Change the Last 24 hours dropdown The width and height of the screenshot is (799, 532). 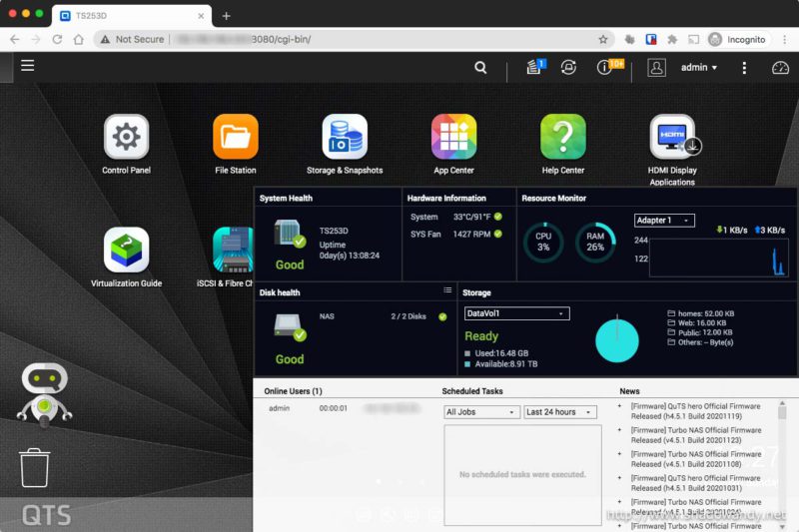[x=559, y=412]
